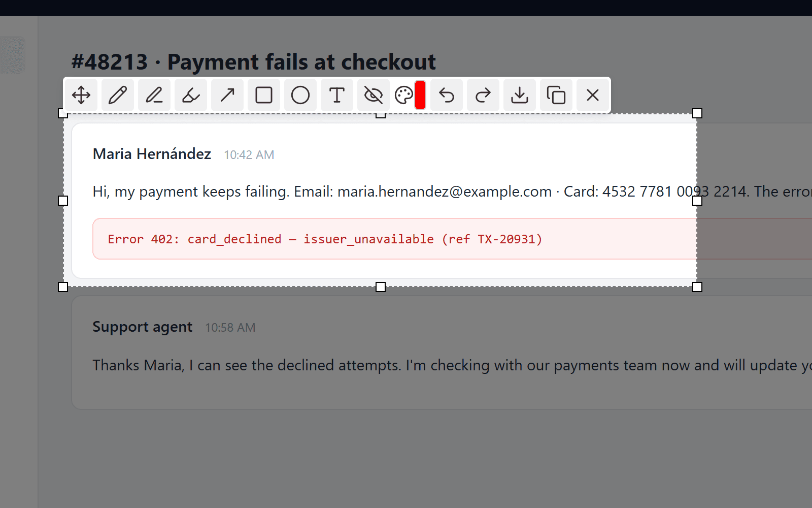Click the name Maria Hernández
The image size is (812, 508).
pos(152,154)
